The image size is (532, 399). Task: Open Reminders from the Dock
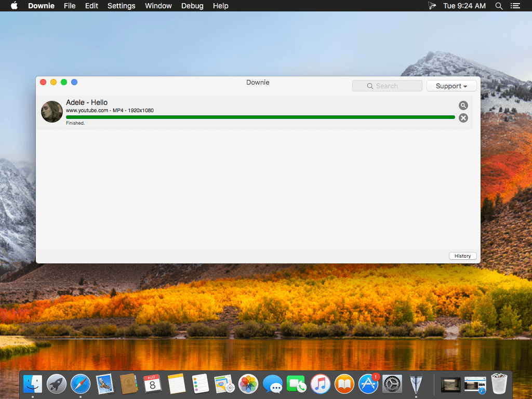pyautogui.click(x=200, y=384)
